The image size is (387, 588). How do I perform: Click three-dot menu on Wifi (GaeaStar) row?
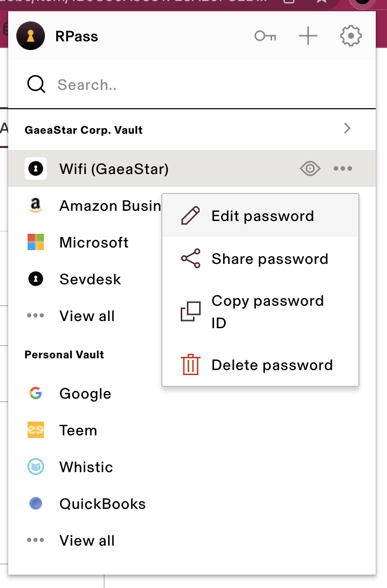(x=343, y=168)
